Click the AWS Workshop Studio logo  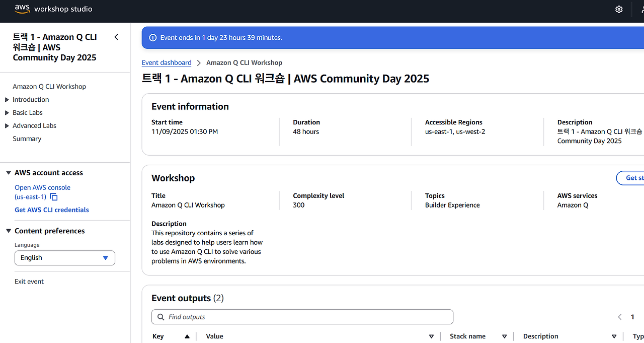click(53, 9)
